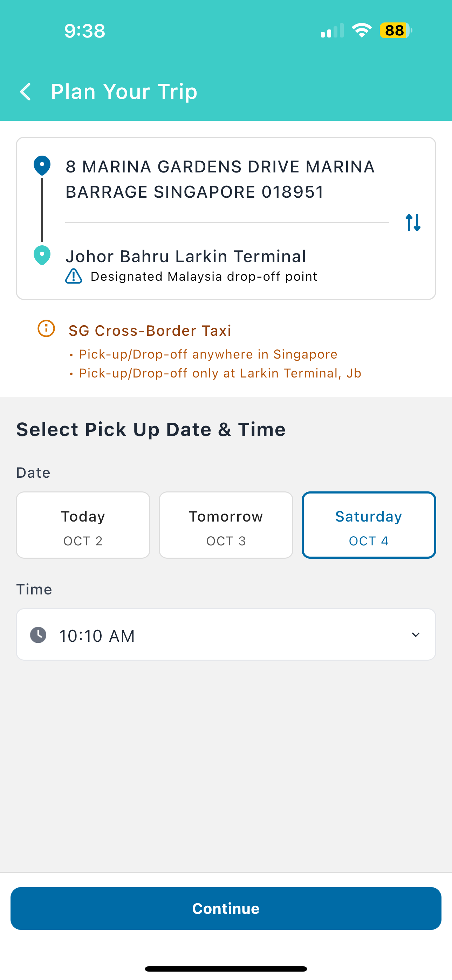Tap the clock icon in time field

(x=38, y=635)
